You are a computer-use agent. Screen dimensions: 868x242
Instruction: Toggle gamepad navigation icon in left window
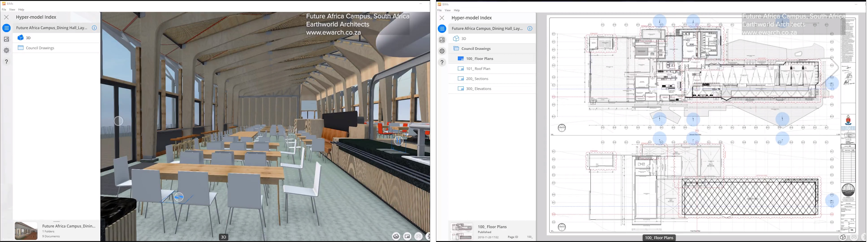point(418,237)
